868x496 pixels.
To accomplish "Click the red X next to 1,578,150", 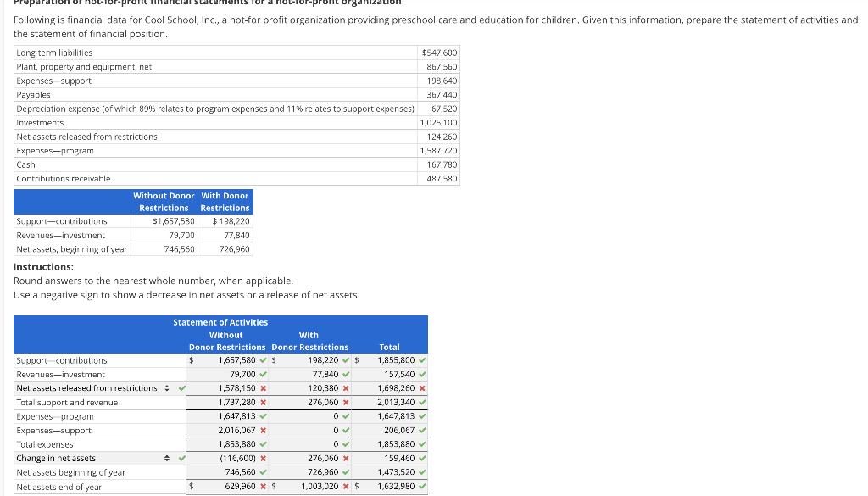I will click(264, 388).
